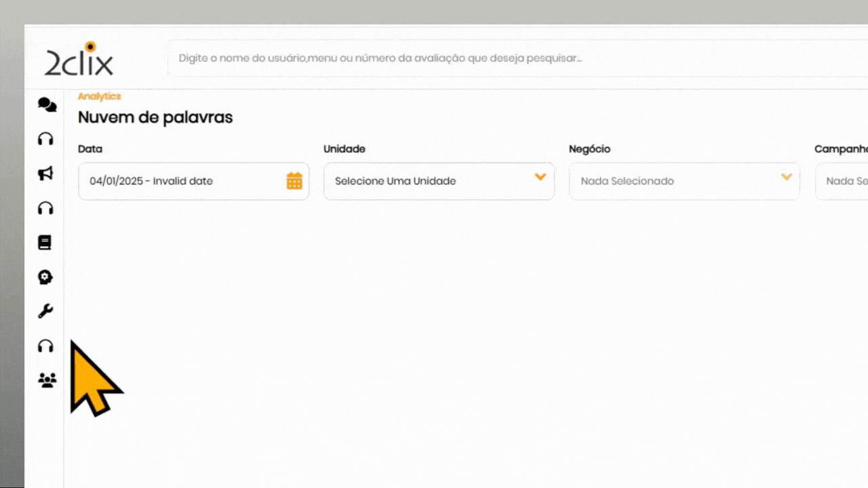The height and width of the screenshot is (488, 868).
Task: Click the headphones icon below the chat icon
Action: pos(45,139)
